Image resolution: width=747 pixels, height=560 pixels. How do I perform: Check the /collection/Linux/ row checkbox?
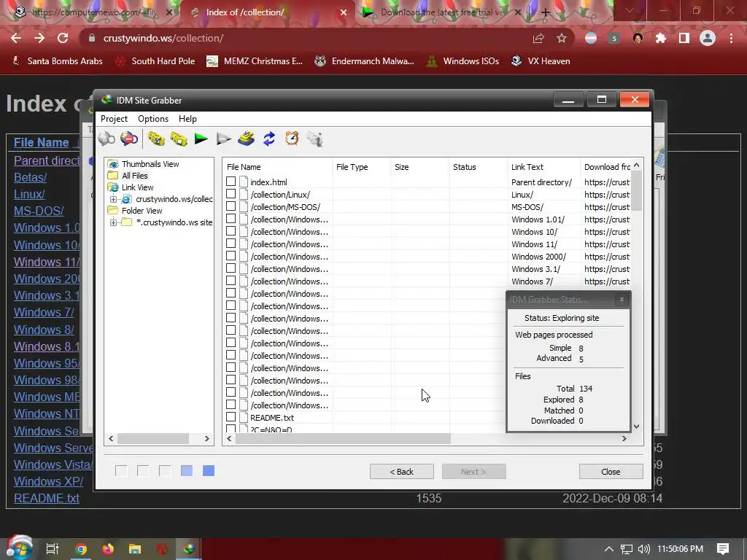(231, 194)
